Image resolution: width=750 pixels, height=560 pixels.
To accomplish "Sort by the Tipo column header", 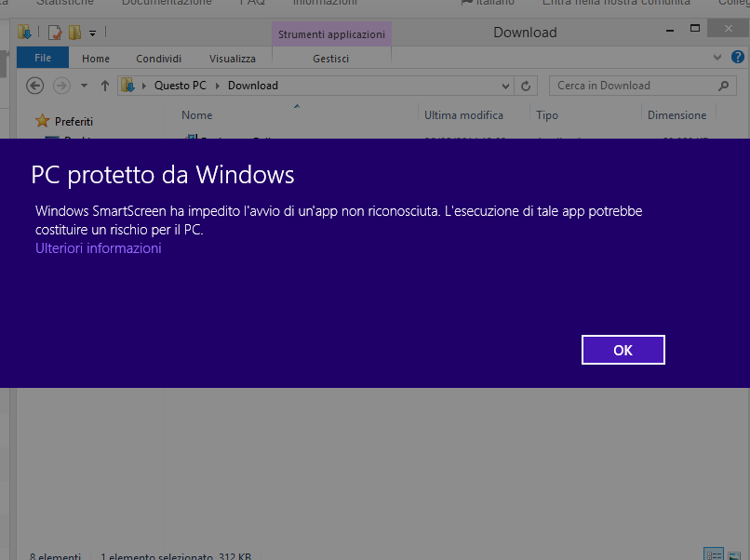I will (547, 115).
